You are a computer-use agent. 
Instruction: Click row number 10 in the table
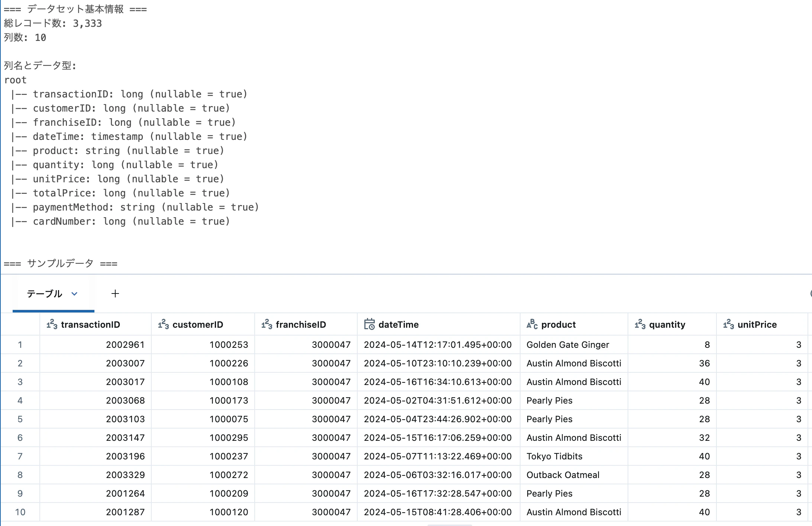point(20,512)
